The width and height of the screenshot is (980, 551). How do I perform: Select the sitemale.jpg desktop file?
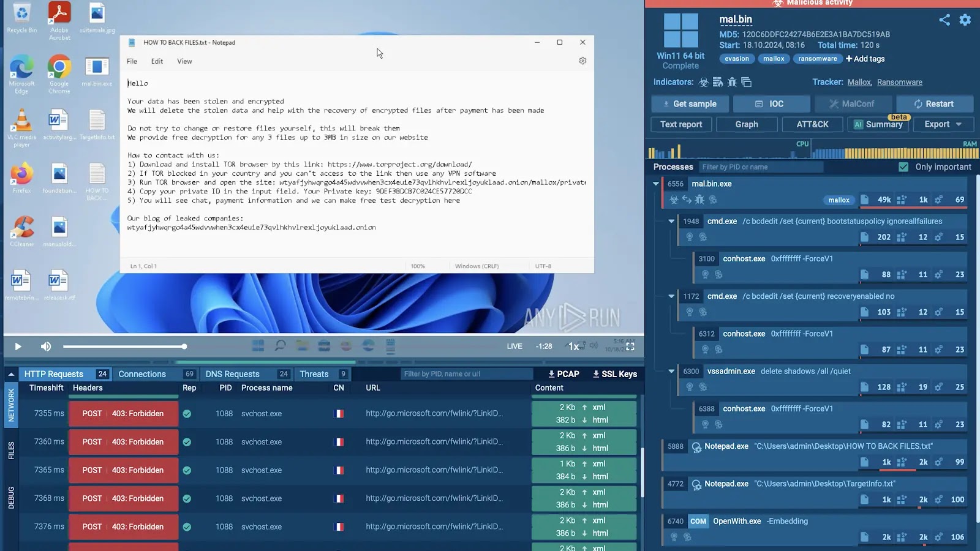tap(97, 17)
